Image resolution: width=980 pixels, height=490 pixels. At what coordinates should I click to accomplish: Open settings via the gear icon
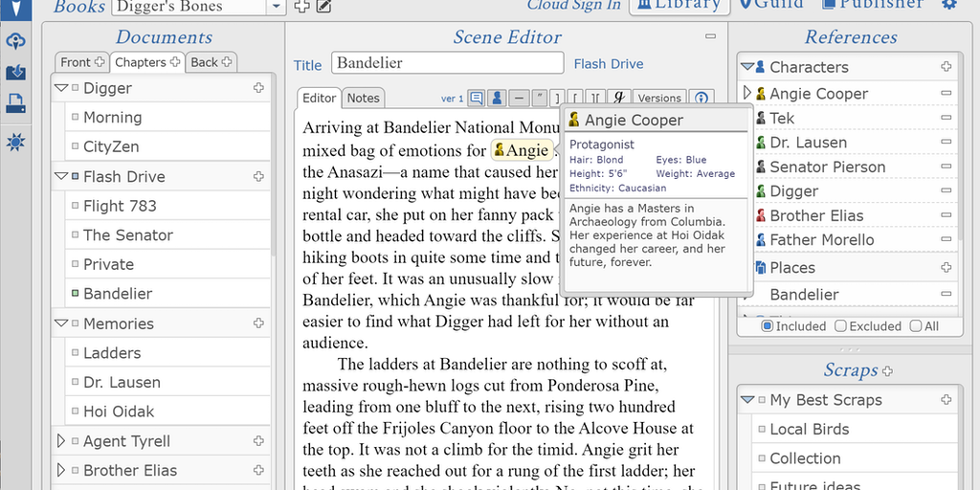pos(948,5)
